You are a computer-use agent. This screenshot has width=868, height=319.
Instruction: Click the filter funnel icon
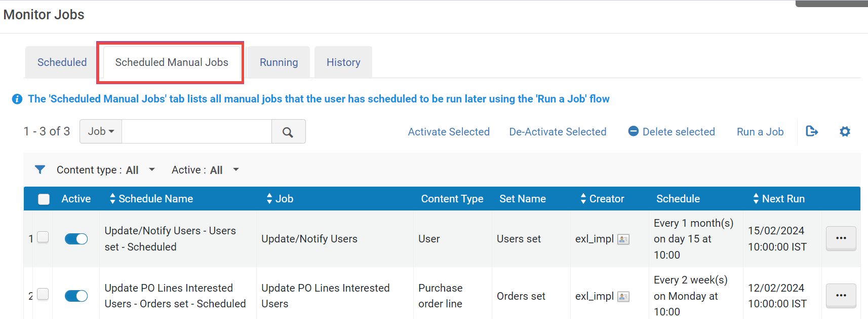40,169
